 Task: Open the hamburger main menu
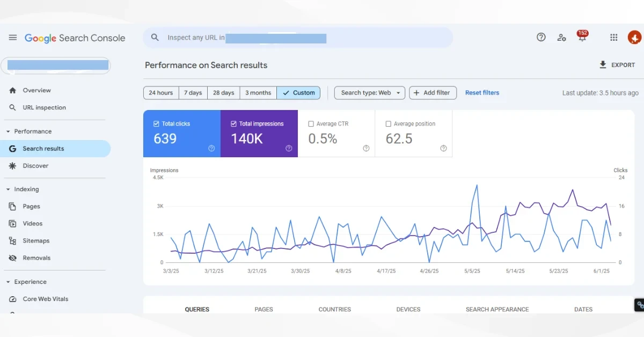[13, 38]
